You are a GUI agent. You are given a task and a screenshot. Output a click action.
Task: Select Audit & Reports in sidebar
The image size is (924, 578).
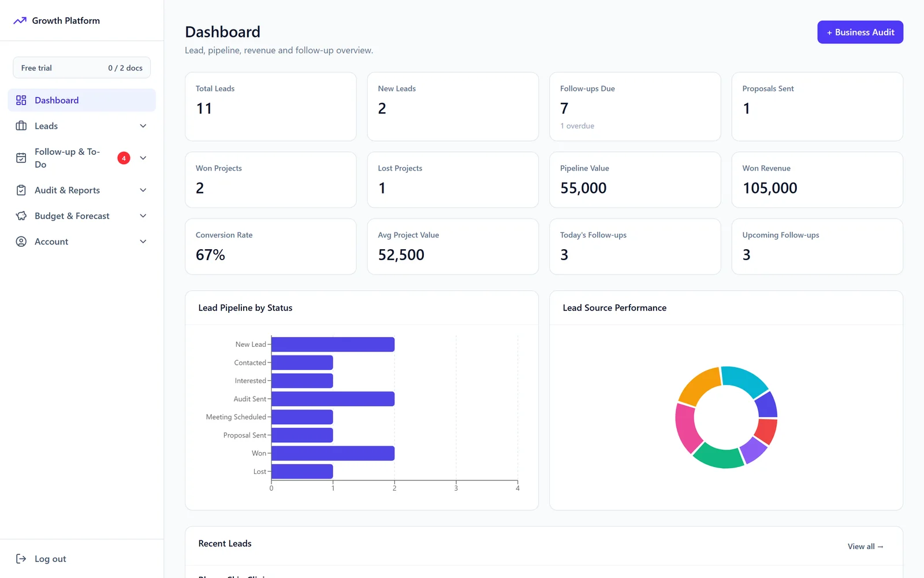(82, 190)
